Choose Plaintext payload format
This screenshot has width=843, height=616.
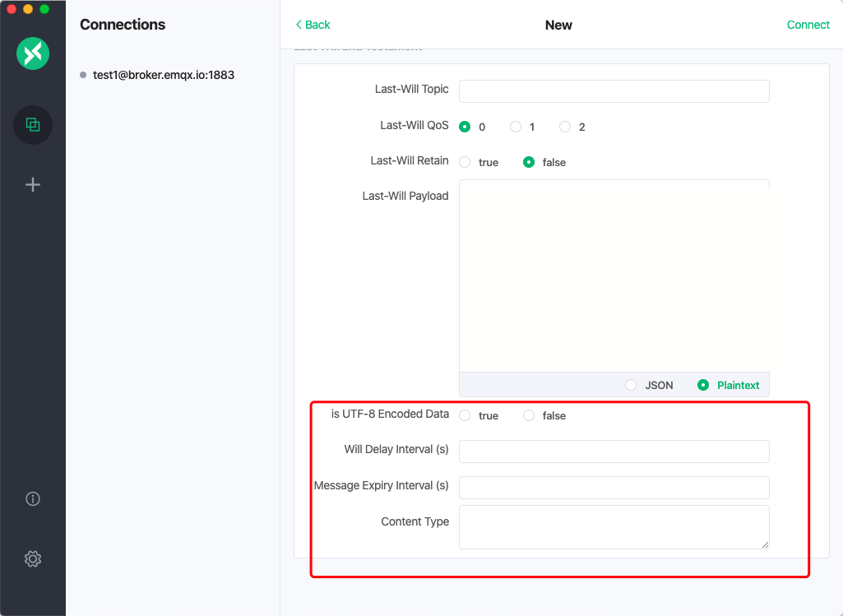(x=703, y=385)
